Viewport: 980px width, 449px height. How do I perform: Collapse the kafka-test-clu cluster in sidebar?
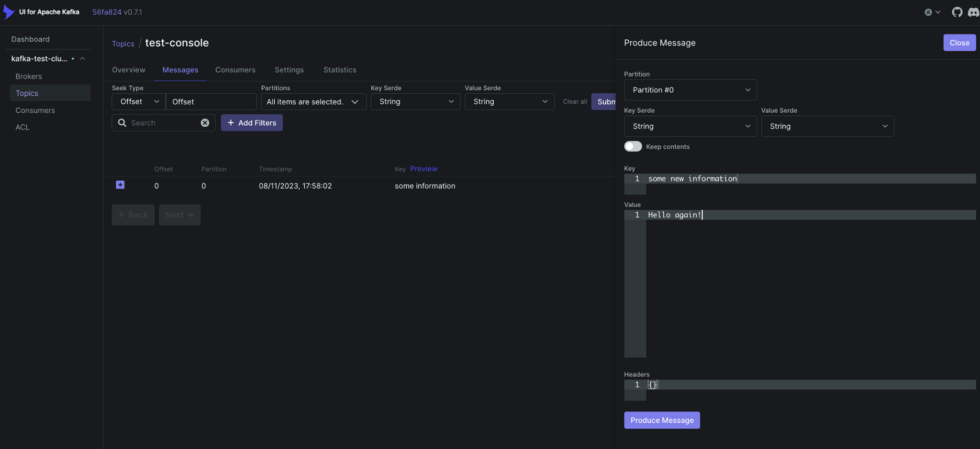[x=83, y=58]
